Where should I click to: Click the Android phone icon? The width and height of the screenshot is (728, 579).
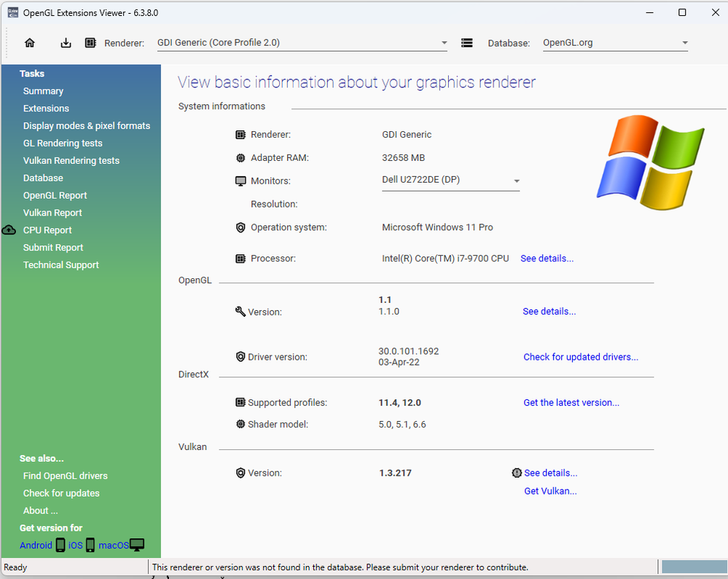[60, 545]
